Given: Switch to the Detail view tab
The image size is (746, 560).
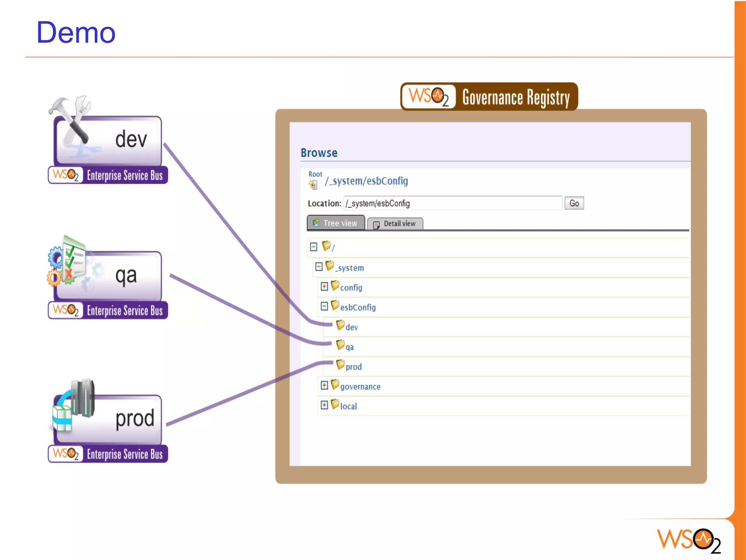Looking at the screenshot, I should click(395, 224).
